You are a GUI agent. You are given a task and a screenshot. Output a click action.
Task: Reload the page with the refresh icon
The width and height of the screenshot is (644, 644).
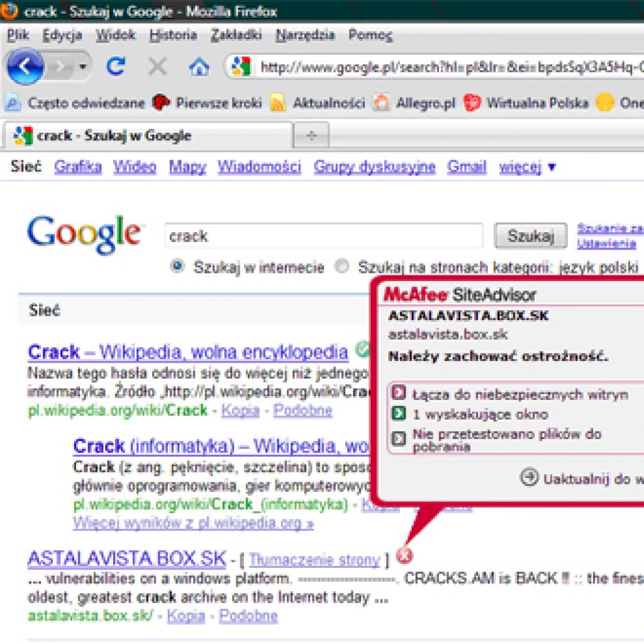click(x=116, y=66)
